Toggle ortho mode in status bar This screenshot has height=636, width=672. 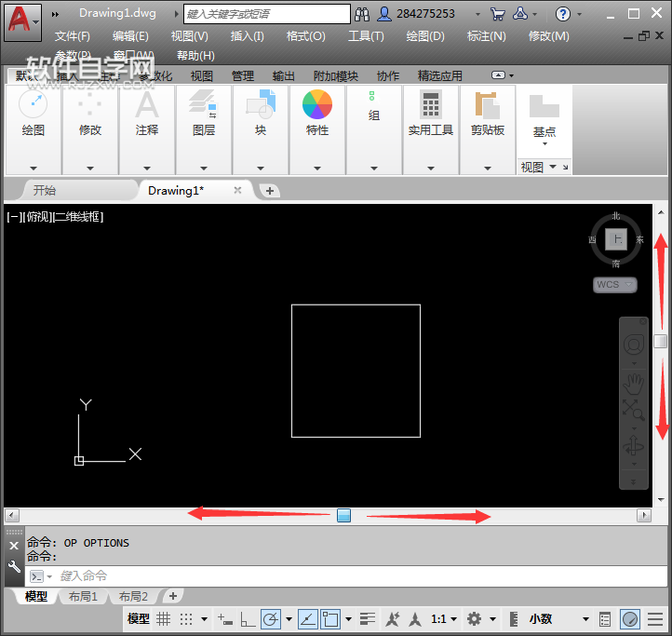249,619
